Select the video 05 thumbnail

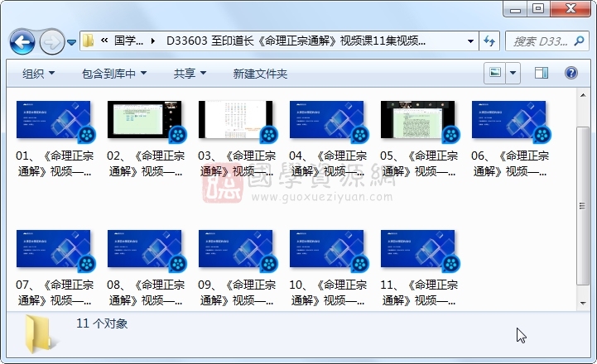(417, 120)
